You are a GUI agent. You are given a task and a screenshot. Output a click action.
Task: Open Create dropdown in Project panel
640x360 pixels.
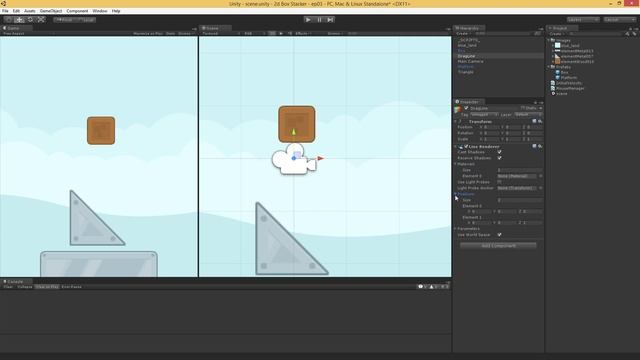[557, 33]
